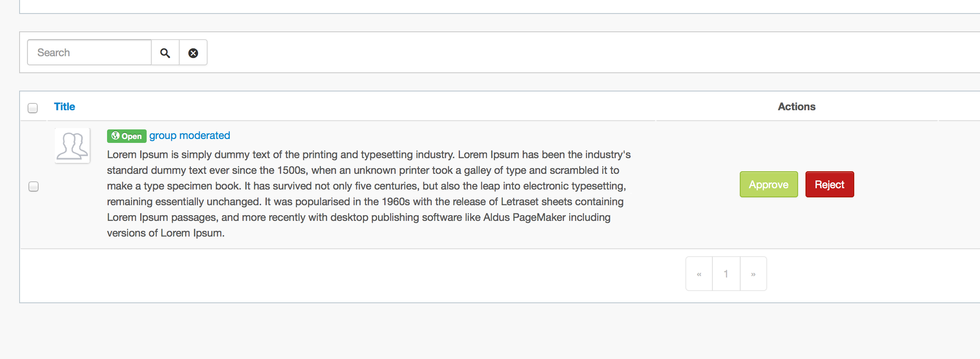The image size is (980, 359).
Task: Click the globe icon in the Open badge
Action: pos(115,136)
